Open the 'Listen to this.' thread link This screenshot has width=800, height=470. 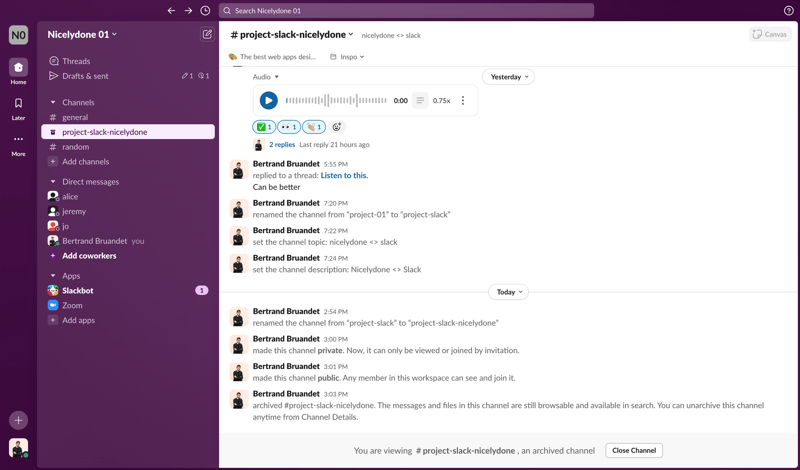(x=344, y=176)
